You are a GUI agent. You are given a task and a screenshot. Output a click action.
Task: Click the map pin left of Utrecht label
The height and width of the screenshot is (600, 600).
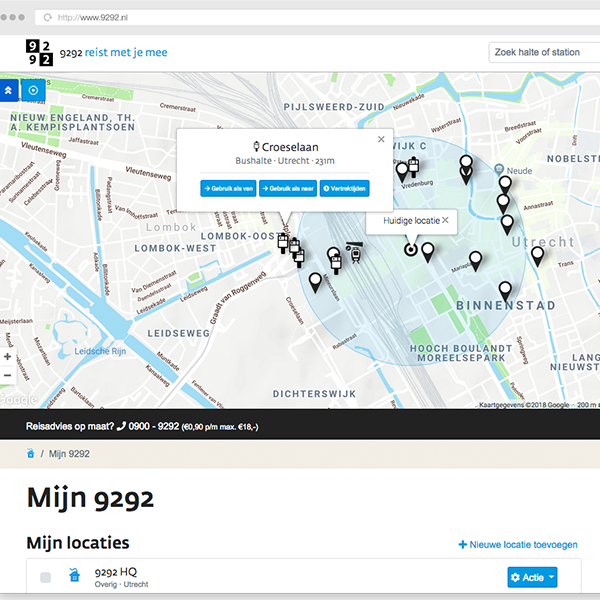point(507,225)
